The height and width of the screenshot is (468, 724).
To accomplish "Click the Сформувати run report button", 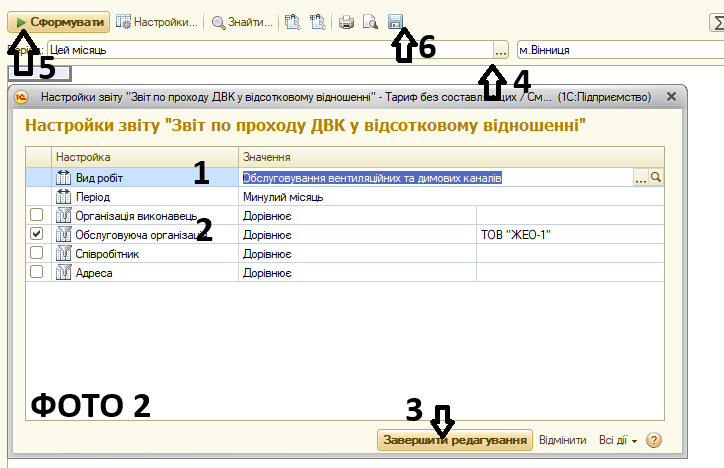I will point(58,20).
